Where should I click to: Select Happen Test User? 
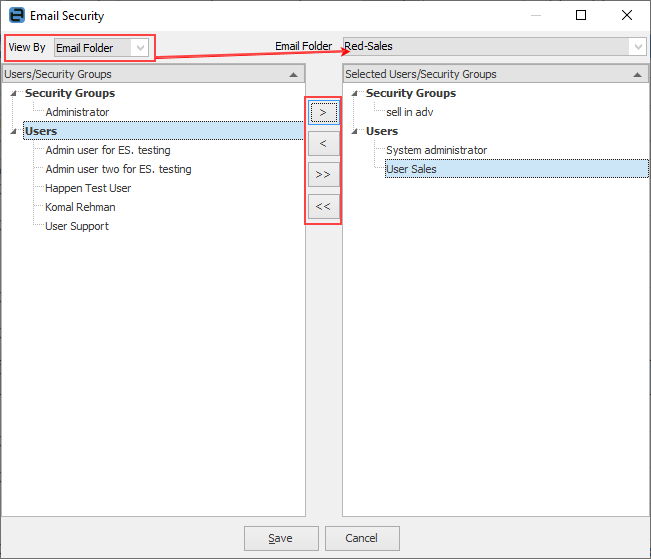coord(88,189)
